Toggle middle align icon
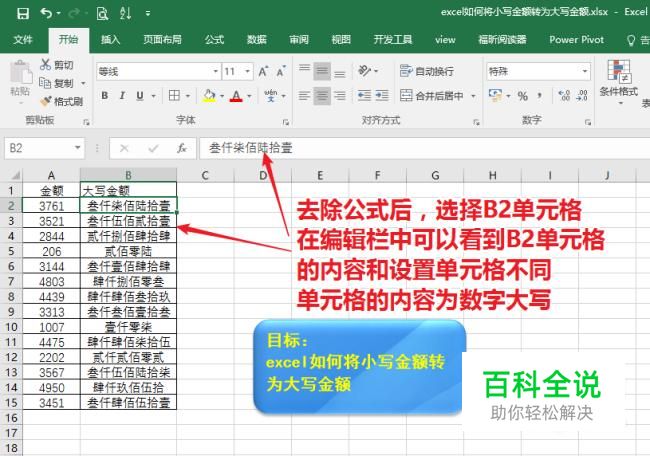650x456 pixels. pos(322,71)
